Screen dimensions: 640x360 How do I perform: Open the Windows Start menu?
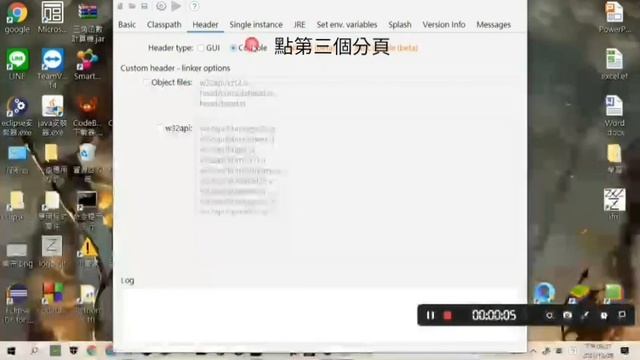[11, 351]
